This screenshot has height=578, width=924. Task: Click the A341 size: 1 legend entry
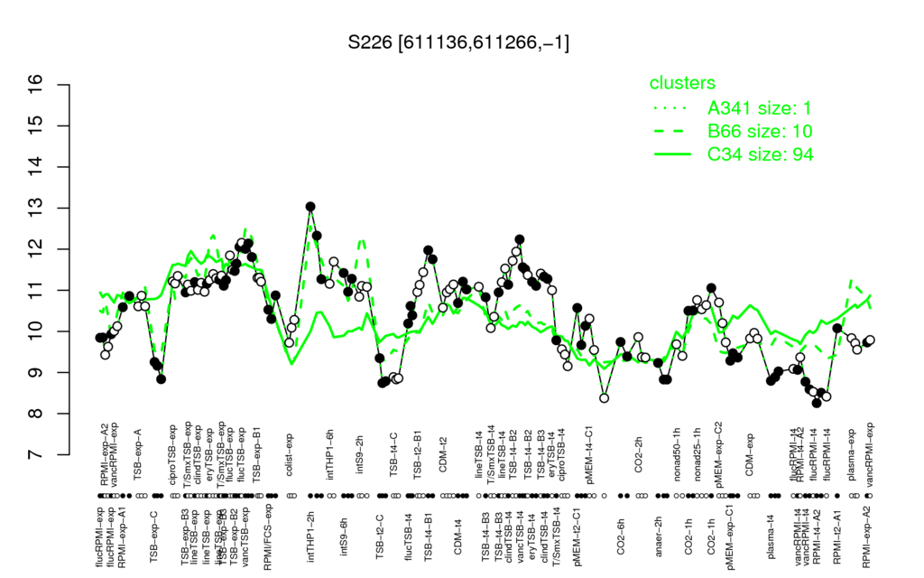click(760, 108)
